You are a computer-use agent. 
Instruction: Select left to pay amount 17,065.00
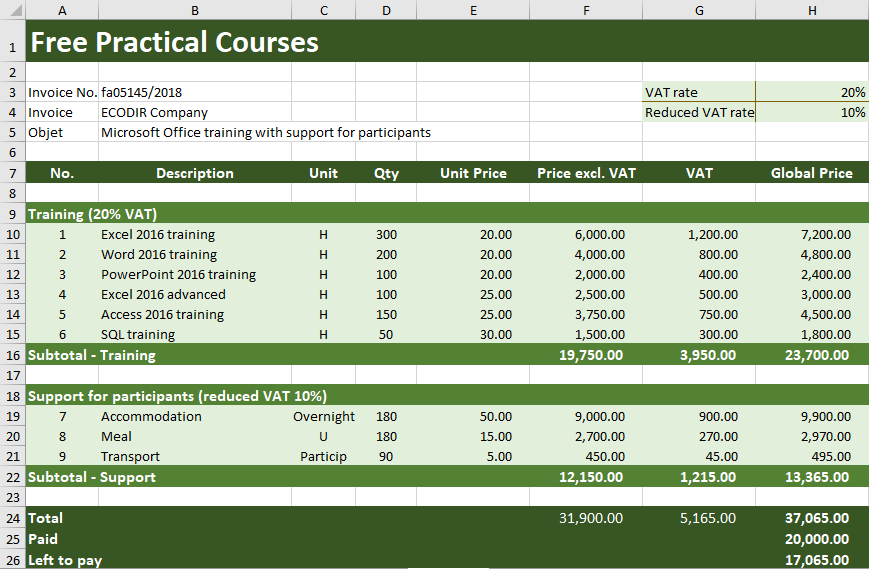click(x=812, y=559)
